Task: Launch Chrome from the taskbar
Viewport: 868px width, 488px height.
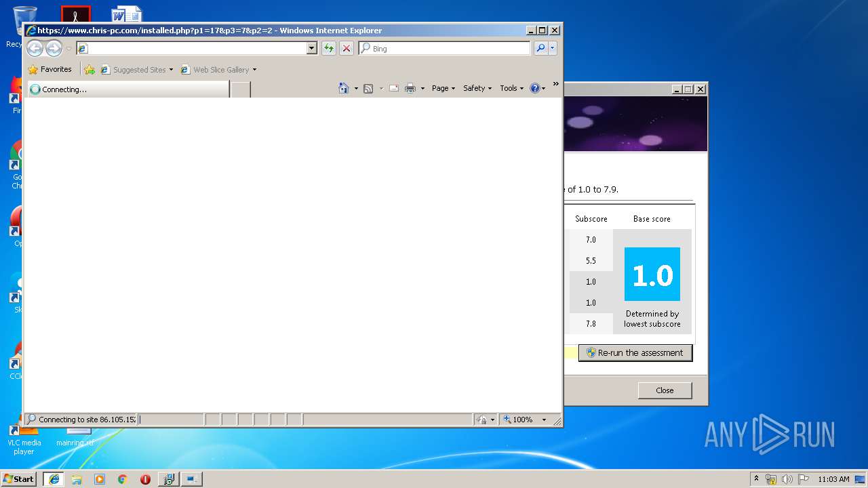Action: tap(122, 479)
